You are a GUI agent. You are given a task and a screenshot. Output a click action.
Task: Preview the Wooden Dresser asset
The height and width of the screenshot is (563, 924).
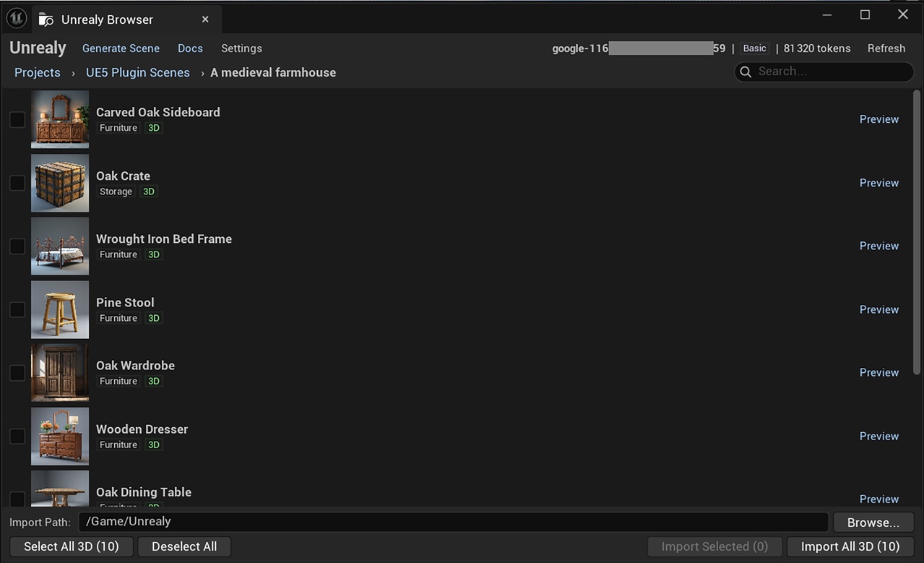click(879, 436)
